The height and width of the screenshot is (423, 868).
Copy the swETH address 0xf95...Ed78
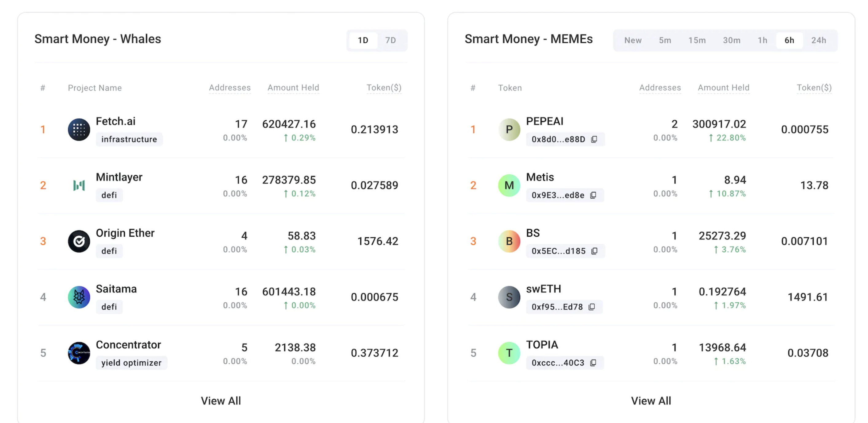click(592, 307)
